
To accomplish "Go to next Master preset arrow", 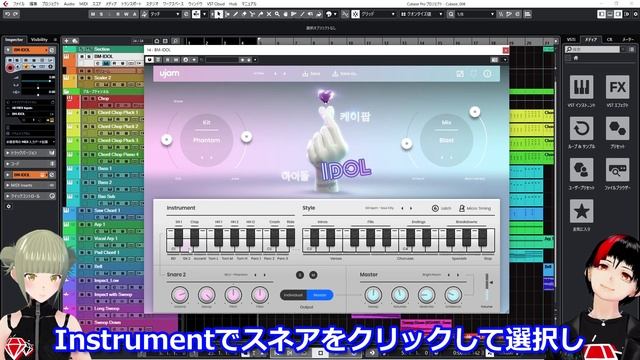I will coord(458,275).
